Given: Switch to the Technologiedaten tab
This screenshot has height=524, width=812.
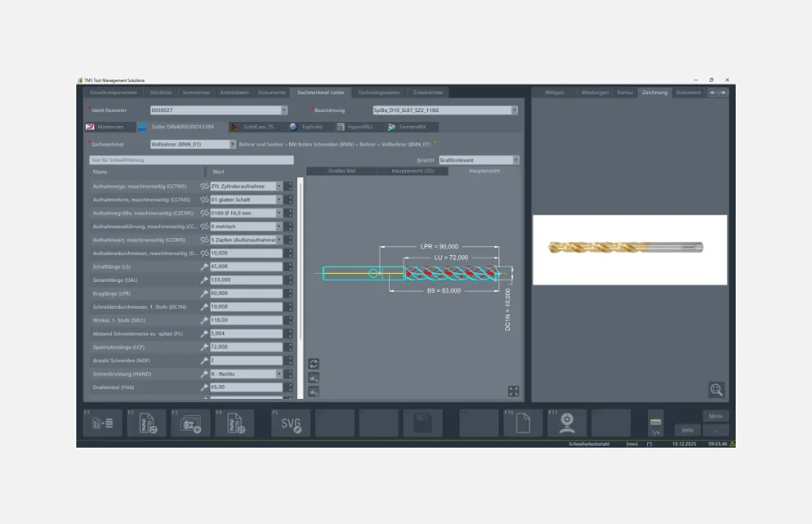Looking at the screenshot, I should [378, 93].
